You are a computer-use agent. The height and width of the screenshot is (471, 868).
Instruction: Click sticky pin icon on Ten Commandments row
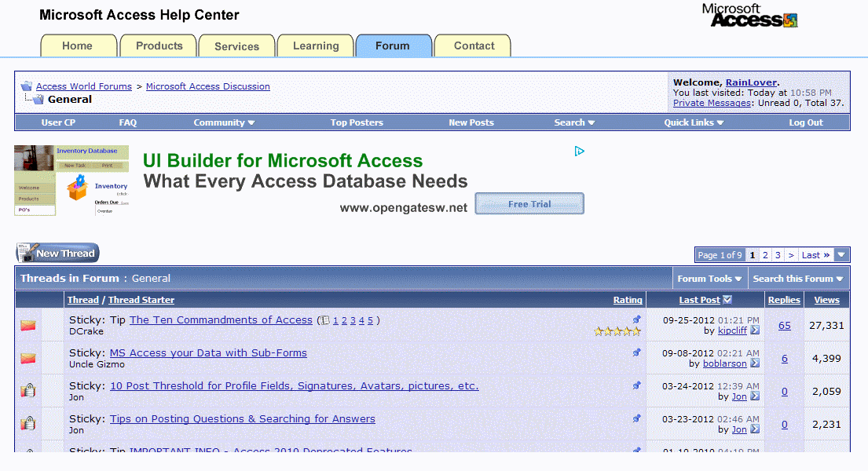click(x=636, y=319)
